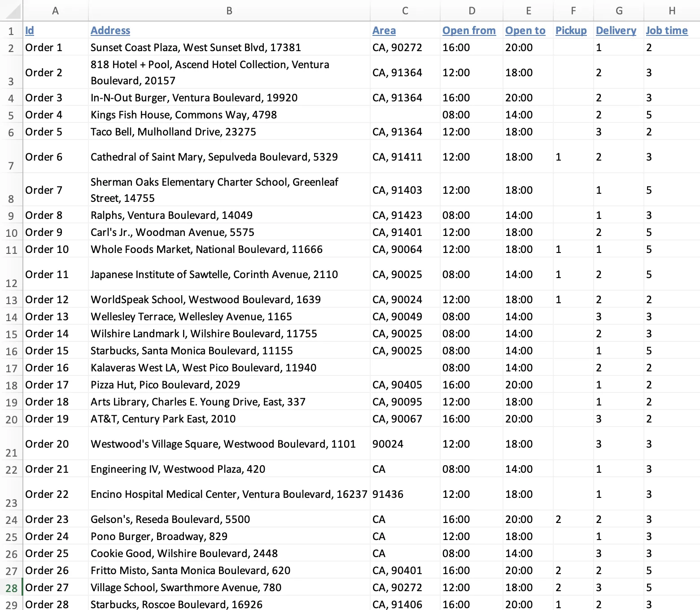Select row 7 header
Viewport: 700px width, 610px height.
11,157
